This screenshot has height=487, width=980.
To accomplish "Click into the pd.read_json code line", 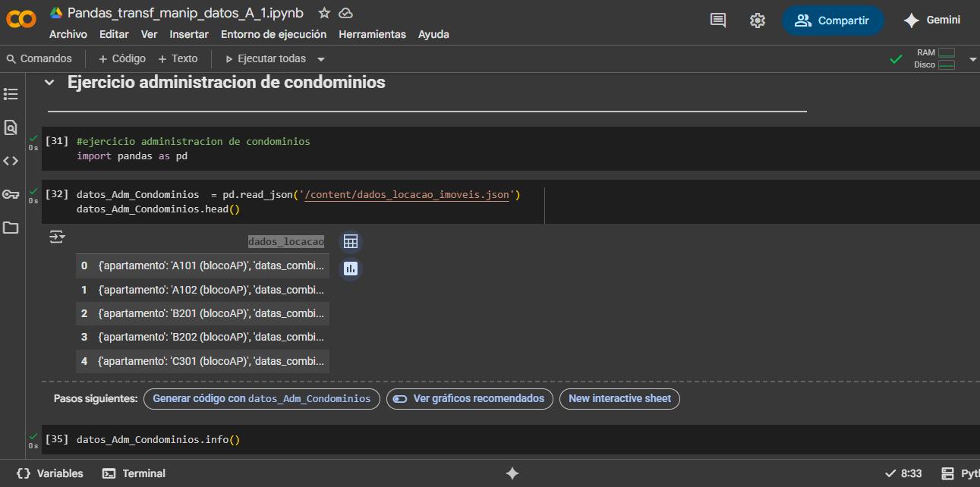I will [298, 195].
